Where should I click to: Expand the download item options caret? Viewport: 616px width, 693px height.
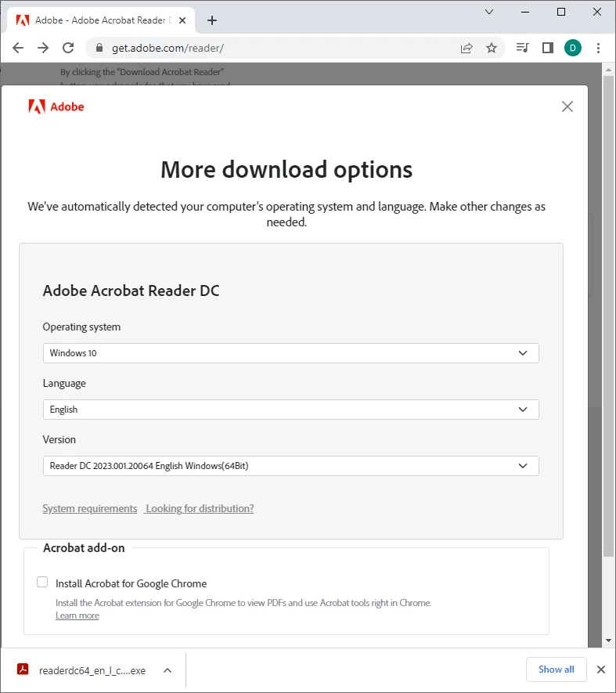point(168,670)
